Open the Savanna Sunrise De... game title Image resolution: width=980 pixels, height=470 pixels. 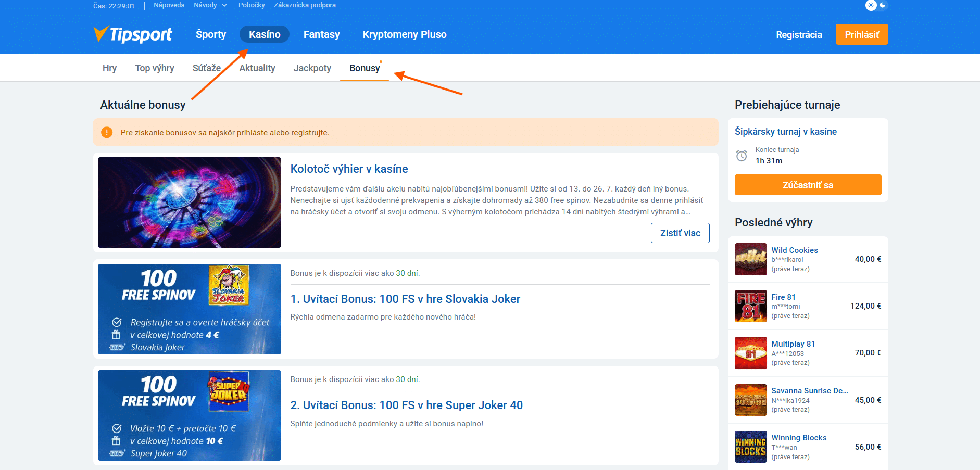click(810, 391)
